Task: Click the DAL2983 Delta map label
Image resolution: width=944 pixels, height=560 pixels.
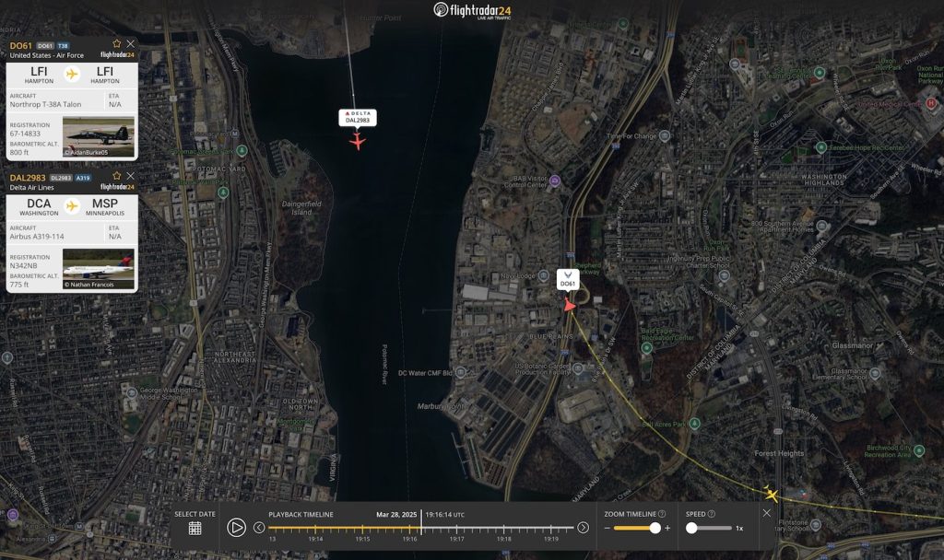Action: point(358,117)
